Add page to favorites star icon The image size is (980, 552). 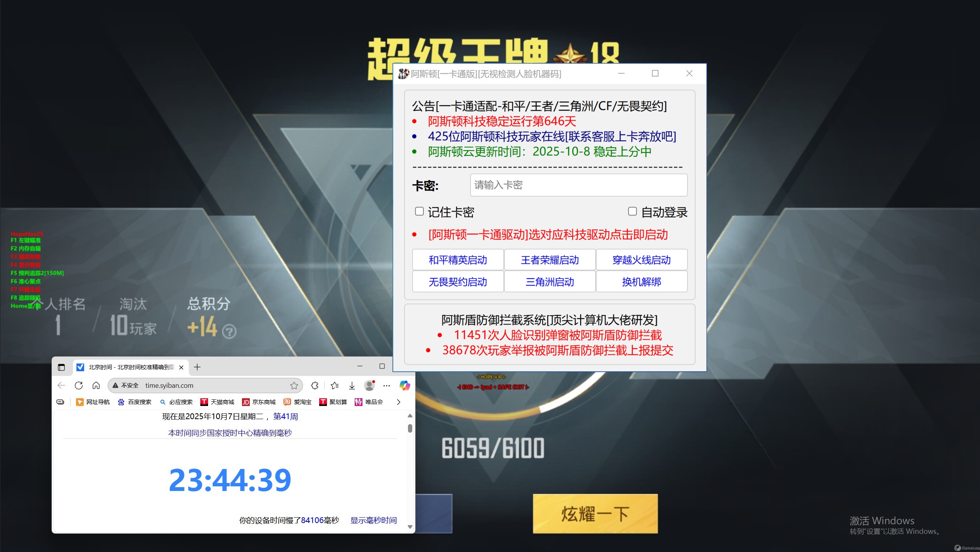294,386
